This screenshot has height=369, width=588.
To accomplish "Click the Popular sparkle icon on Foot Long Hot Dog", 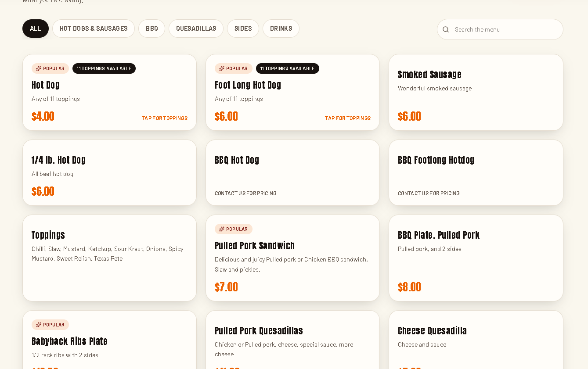I will (222, 68).
